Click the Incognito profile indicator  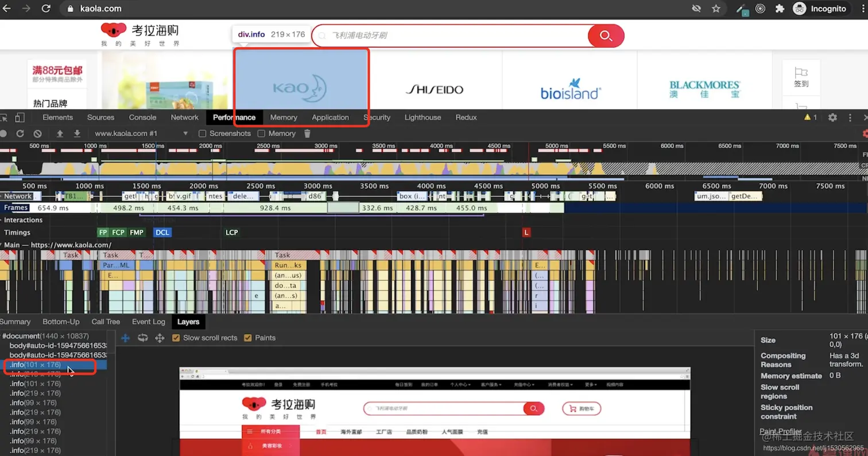point(819,9)
